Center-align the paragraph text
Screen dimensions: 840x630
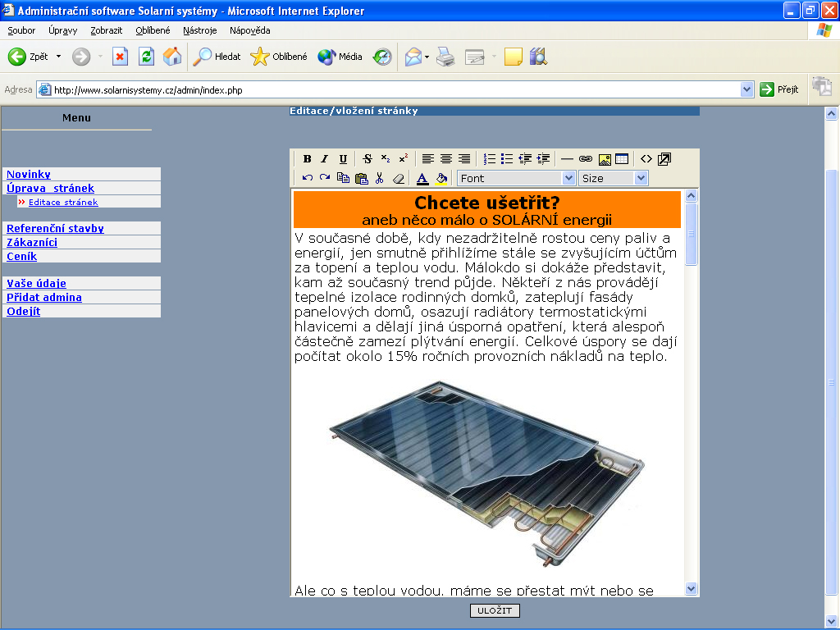coord(445,159)
